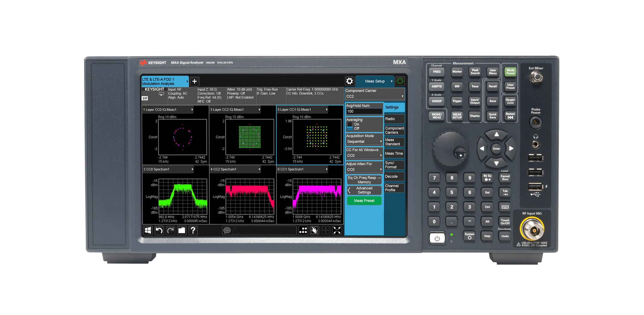Open the Adjust Atten For dropdown
644x315 pixels.
[364, 170]
